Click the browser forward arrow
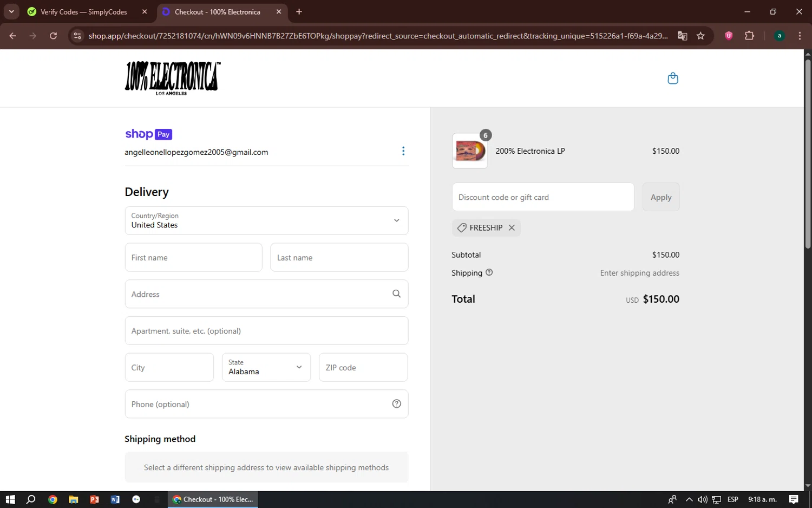 (x=33, y=36)
